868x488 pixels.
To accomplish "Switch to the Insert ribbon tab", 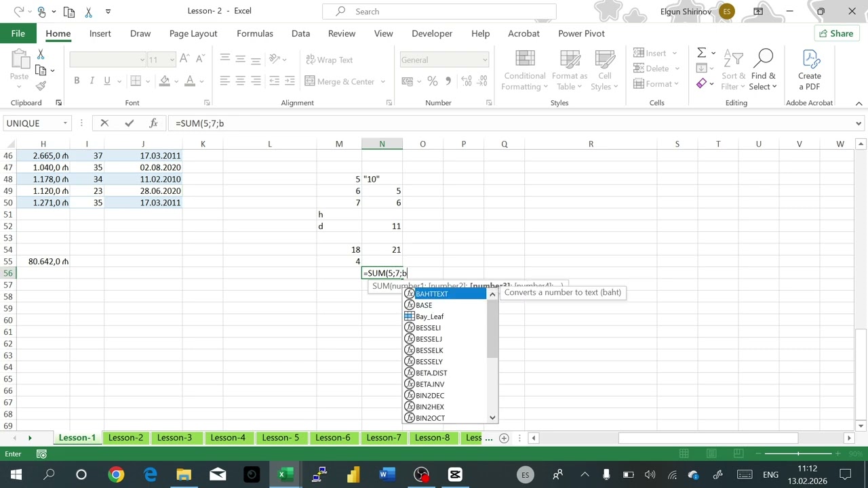I will pyautogui.click(x=100, y=33).
